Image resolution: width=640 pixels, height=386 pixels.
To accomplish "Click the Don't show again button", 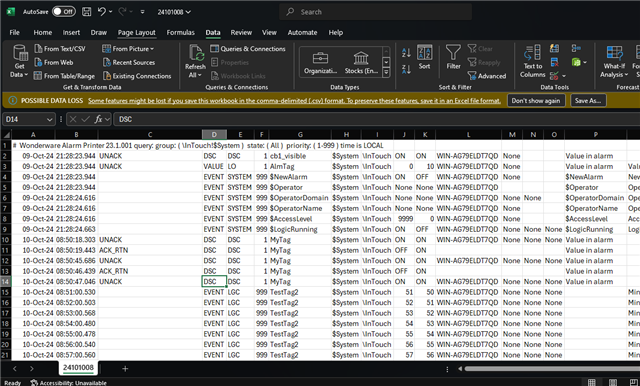I will 536,100.
